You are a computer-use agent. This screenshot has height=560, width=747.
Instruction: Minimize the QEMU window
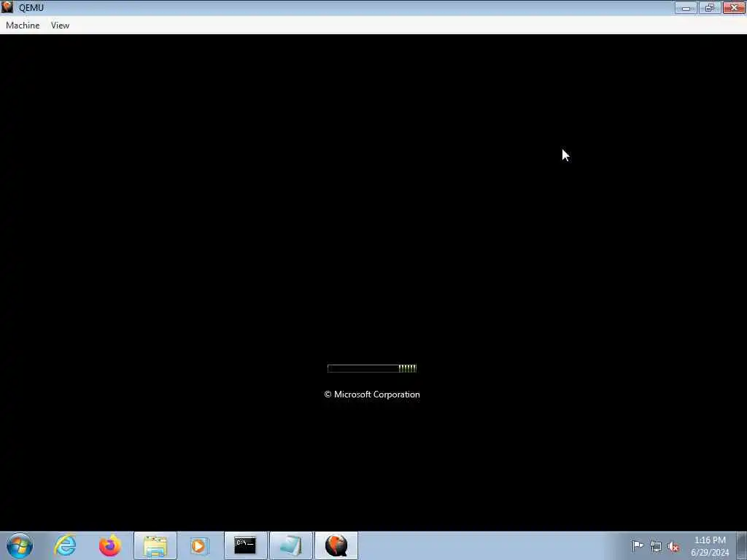pyautogui.click(x=686, y=7)
